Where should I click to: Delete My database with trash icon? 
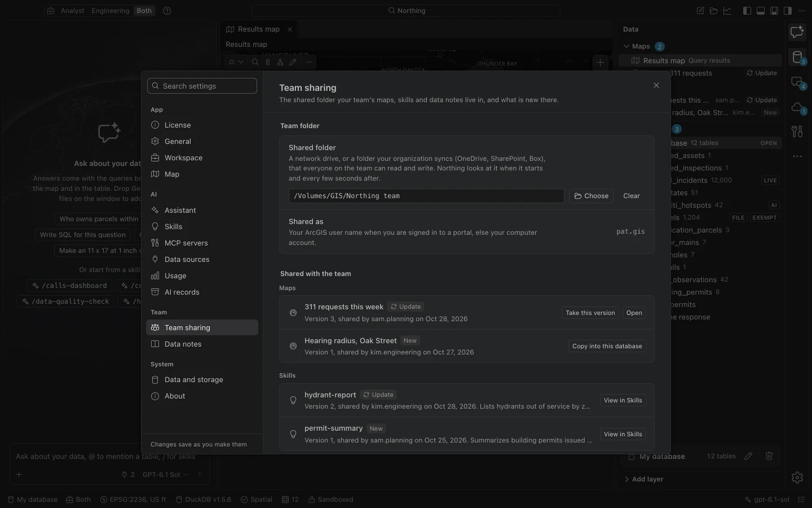[769, 456]
